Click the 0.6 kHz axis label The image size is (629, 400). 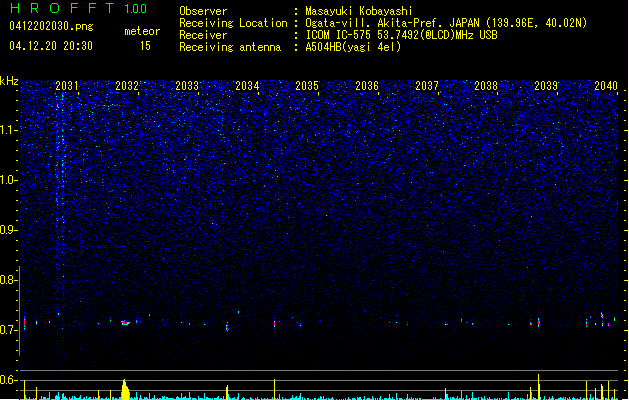pos(8,380)
